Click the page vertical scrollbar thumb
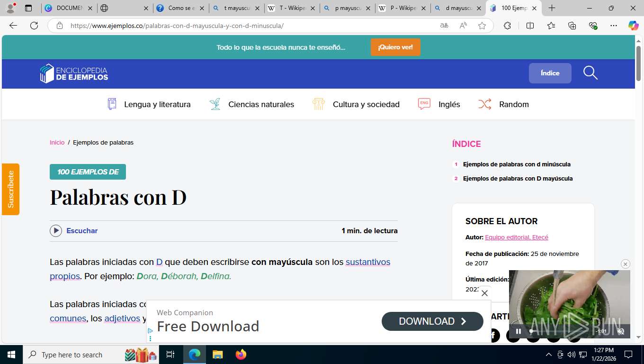 638,63
